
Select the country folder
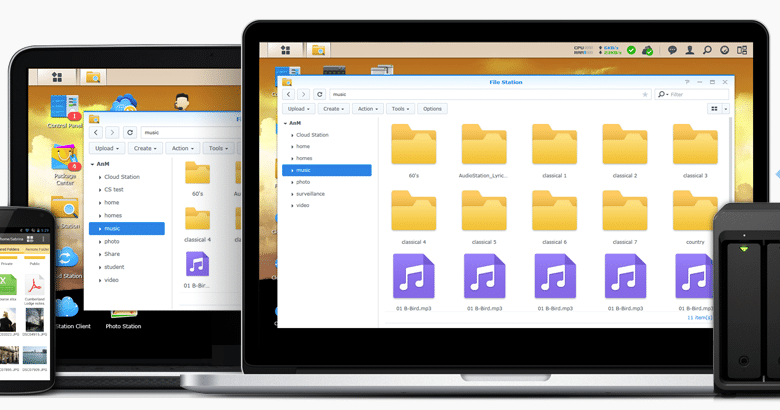[695, 217]
